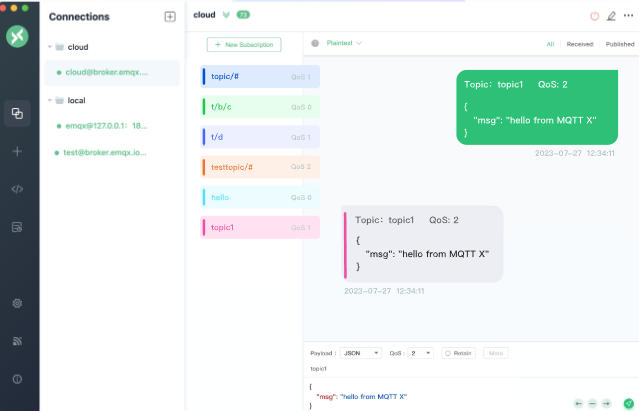This screenshot has width=639, height=411.
Task: Click the Meta button
Action: [x=496, y=353]
